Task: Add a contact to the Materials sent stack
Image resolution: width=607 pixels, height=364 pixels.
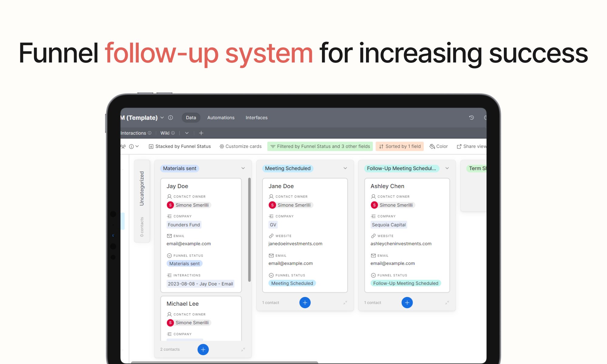Action: coord(203,349)
